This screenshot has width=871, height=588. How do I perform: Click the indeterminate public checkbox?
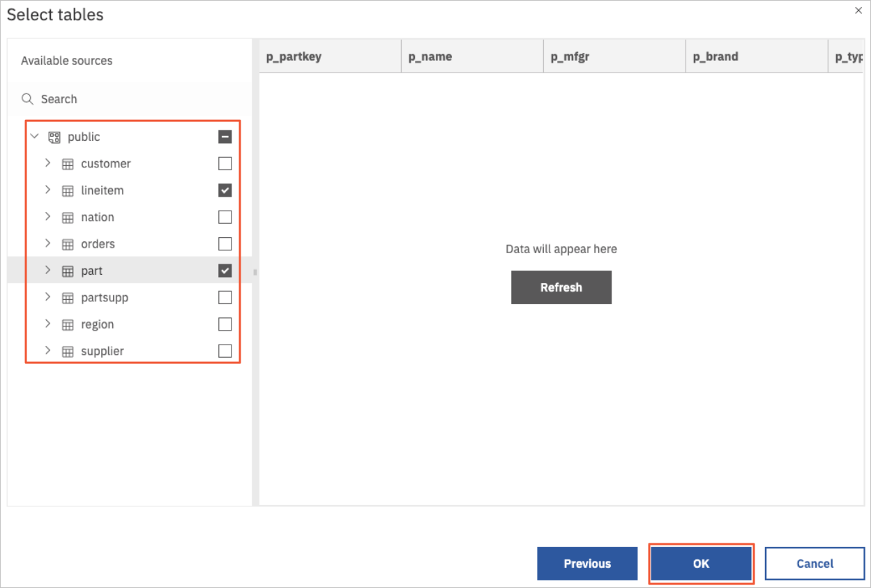tap(225, 137)
